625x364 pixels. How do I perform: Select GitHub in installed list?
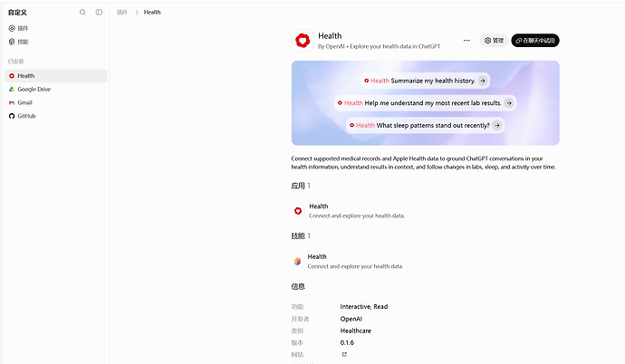point(56,116)
